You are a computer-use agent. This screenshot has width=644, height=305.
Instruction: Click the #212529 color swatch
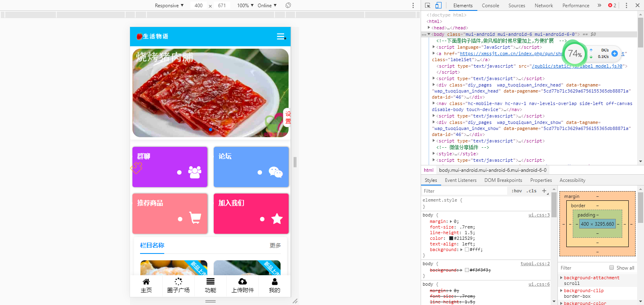click(451, 238)
